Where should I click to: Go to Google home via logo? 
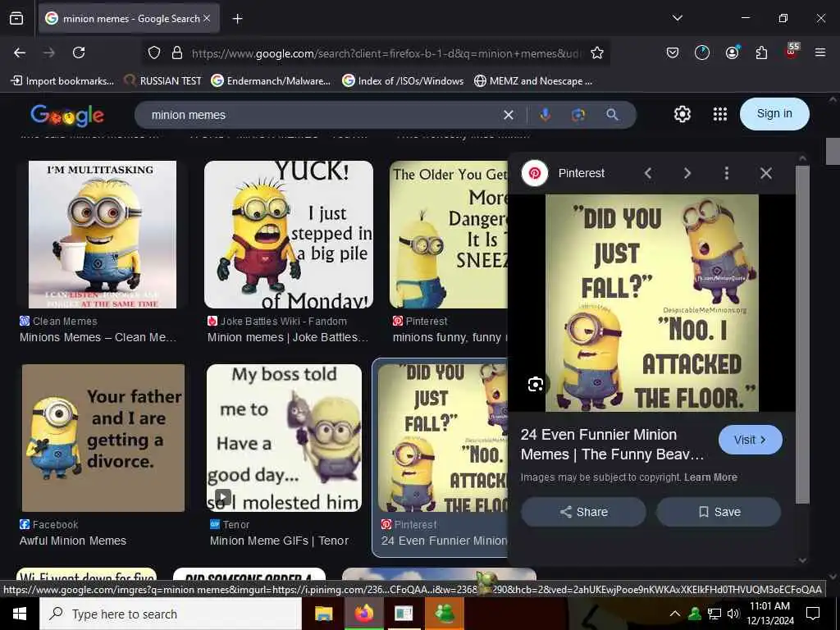67,115
